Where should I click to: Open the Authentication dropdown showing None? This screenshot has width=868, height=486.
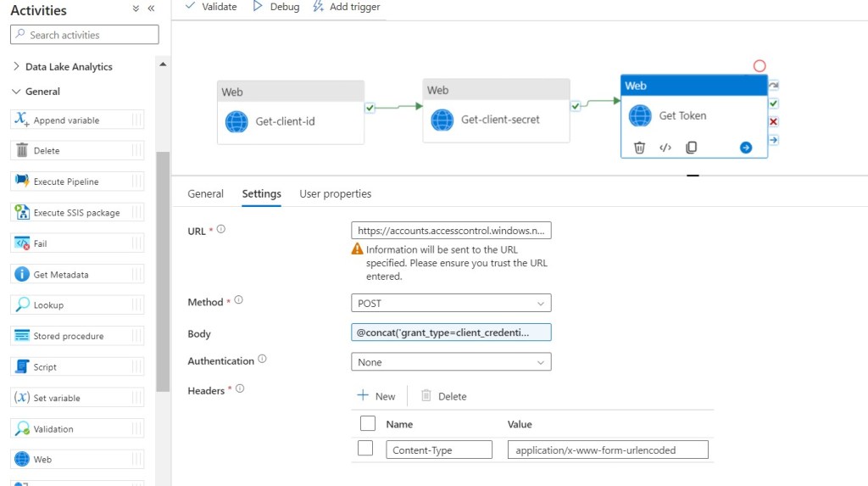pyautogui.click(x=451, y=362)
